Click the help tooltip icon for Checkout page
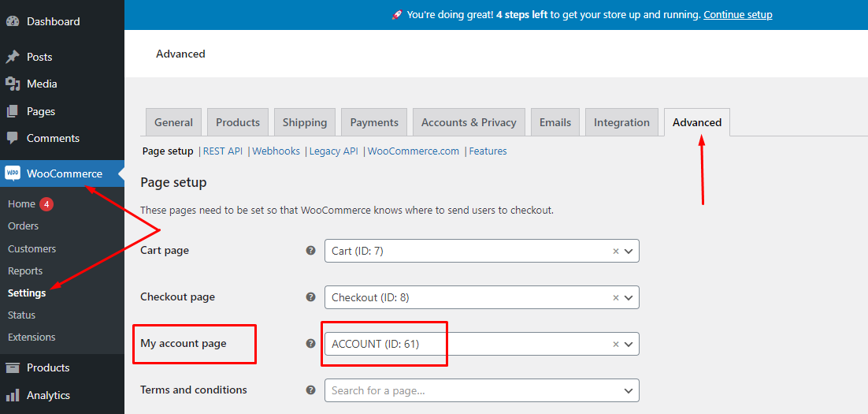 coord(310,297)
